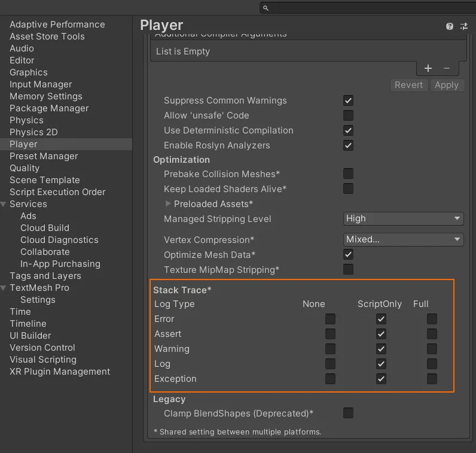Open Timeline settings
This screenshot has height=453, width=476.
(x=28, y=324)
